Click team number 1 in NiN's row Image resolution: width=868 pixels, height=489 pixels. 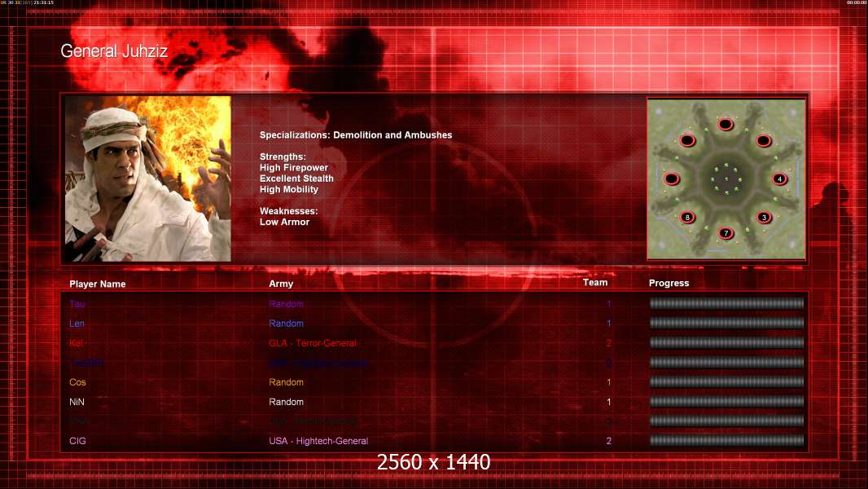pyautogui.click(x=608, y=402)
